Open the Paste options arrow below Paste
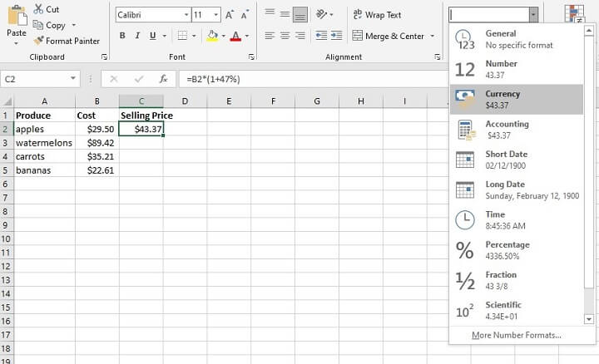The image size is (599, 364). click(17, 43)
